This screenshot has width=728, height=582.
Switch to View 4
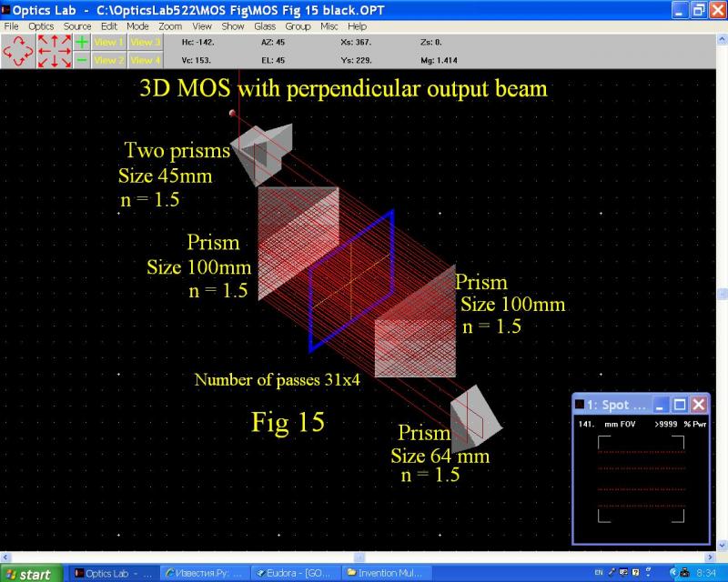click(145, 60)
